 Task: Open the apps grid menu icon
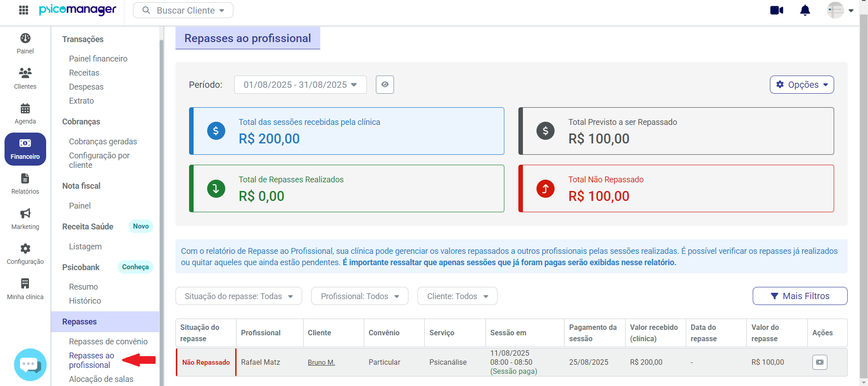click(24, 10)
